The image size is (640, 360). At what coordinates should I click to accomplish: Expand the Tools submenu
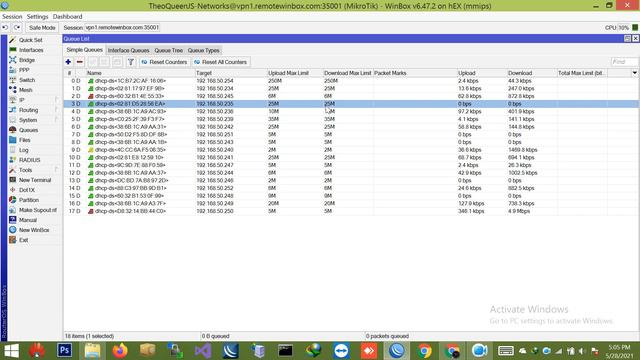pyautogui.click(x=56, y=170)
